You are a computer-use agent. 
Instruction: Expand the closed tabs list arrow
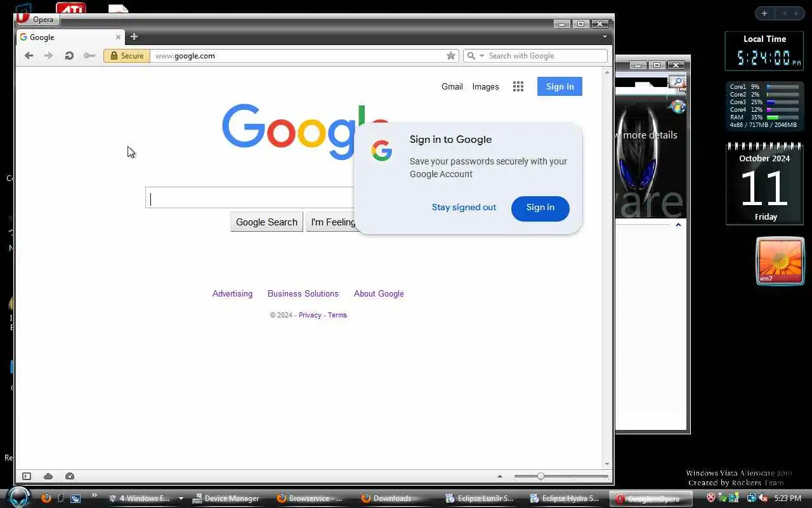[605, 37]
